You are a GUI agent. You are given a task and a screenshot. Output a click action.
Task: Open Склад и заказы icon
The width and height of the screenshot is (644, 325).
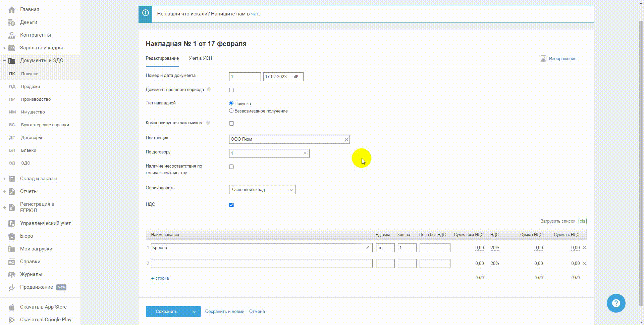[x=12, y=179]
